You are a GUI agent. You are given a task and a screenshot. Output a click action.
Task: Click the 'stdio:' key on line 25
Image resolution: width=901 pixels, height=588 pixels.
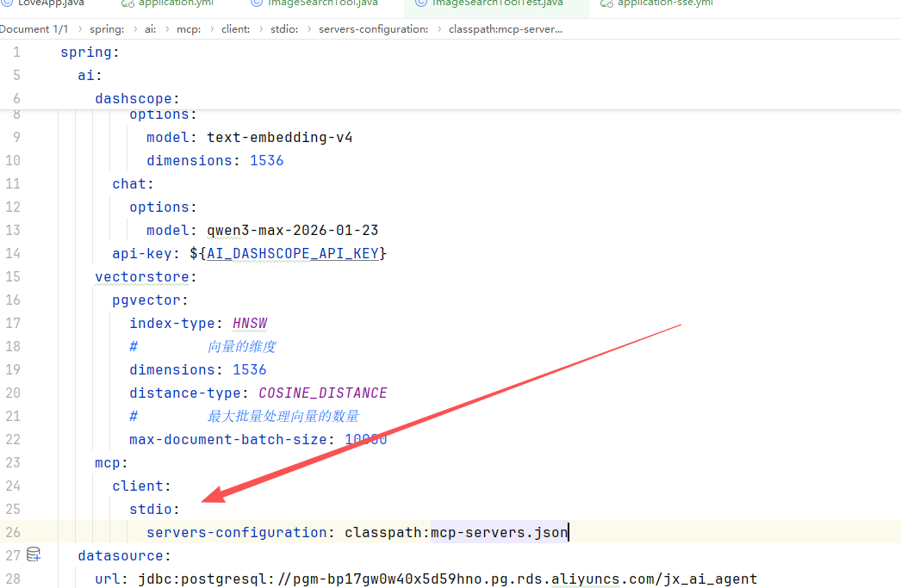[154, 510]
